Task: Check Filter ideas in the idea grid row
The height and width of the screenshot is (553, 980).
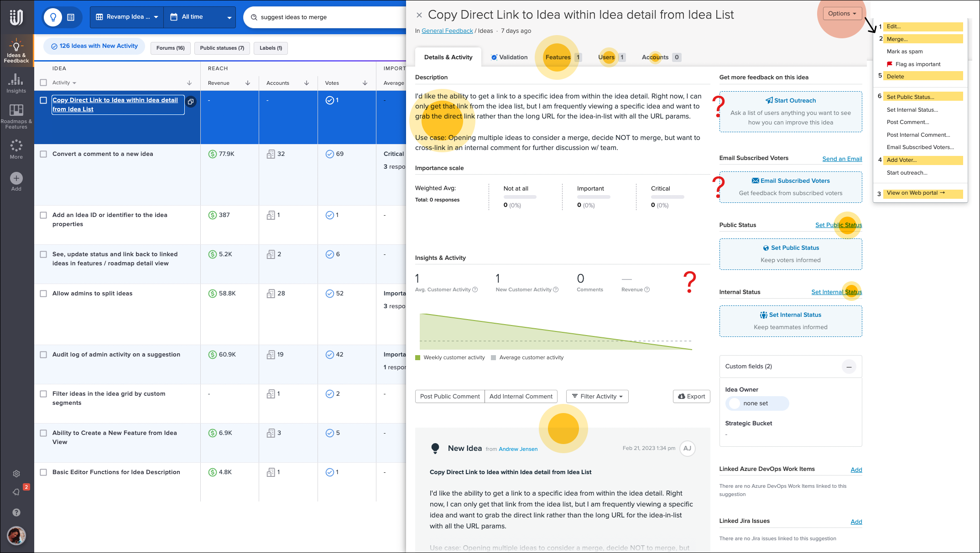Action: [x=43, y=394]
